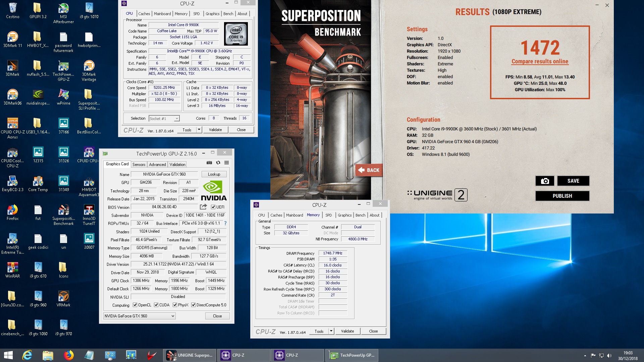Toggle the OpenCL checkbox in GPU-Z
644x362 pixels.
135,305
